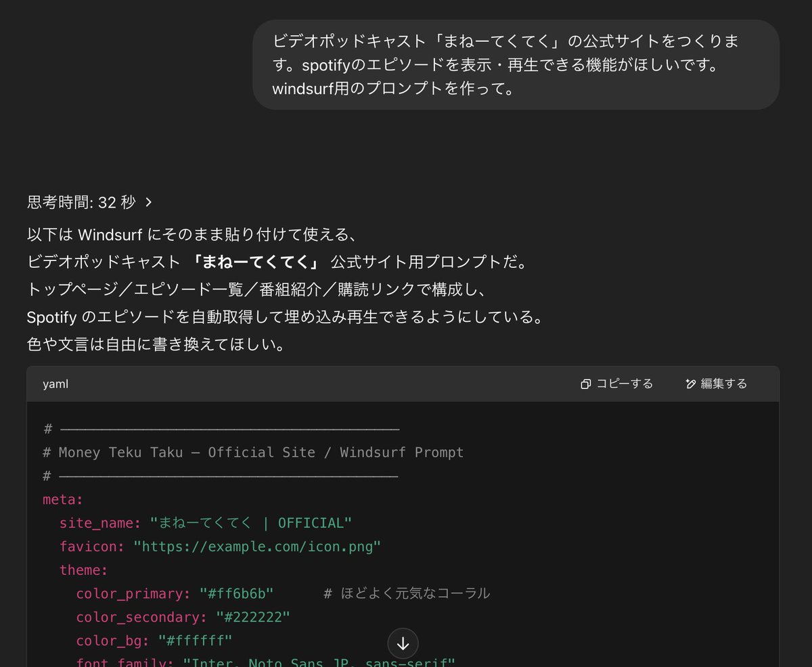812x667 pixels.
Task: Click the comment line Money Teku Taku — Official Site
Action: (254, 452)
